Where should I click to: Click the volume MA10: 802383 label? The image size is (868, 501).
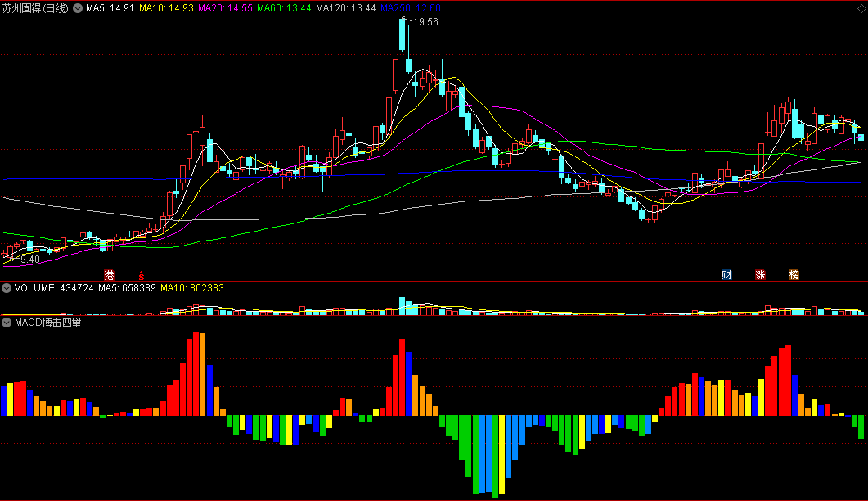click(x=192, y=288)
